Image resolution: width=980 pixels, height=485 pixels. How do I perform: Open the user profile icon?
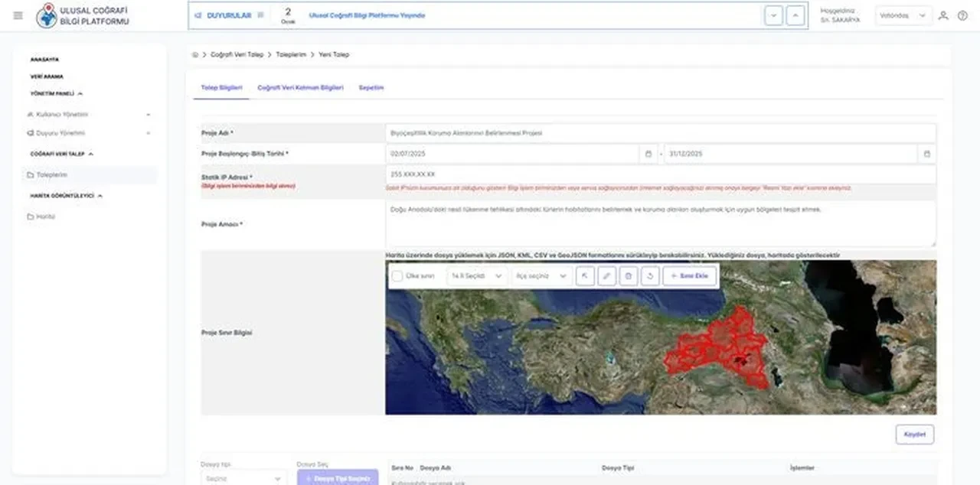[942, 15]
